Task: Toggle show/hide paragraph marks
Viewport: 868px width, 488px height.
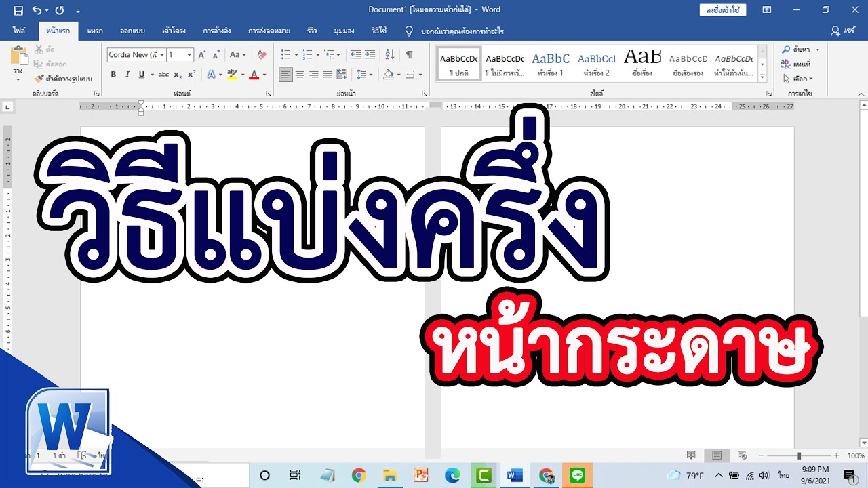Action: click(x=409, y=55)
